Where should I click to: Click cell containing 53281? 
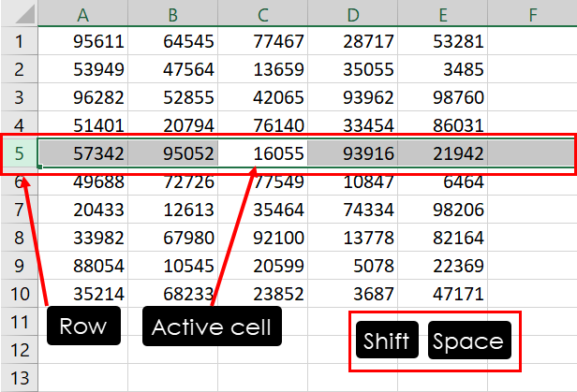point(443,41)
